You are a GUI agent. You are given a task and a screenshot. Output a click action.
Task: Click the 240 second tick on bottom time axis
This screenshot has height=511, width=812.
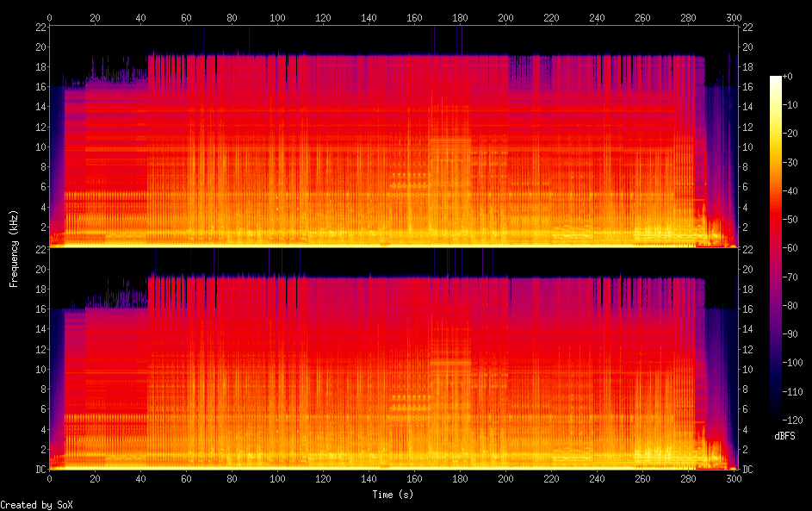pos(597,479)
